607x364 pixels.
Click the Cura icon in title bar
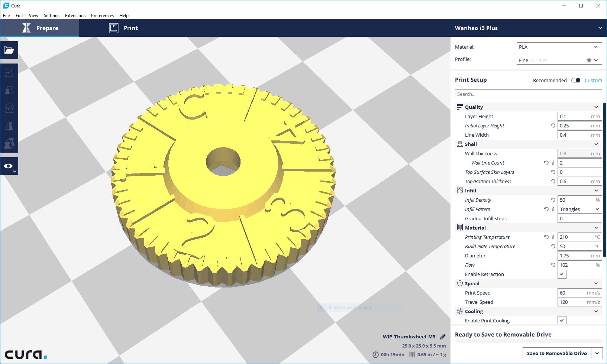(x=6, y=6)
